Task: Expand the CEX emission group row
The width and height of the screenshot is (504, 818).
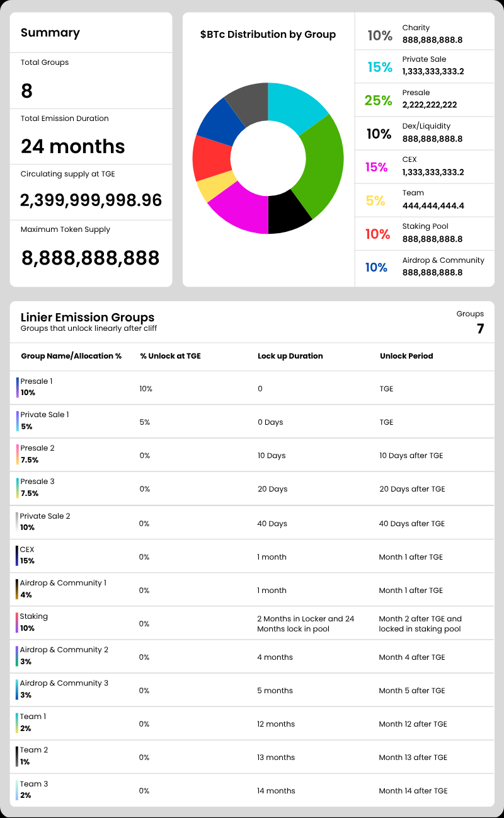Action: 252,555
